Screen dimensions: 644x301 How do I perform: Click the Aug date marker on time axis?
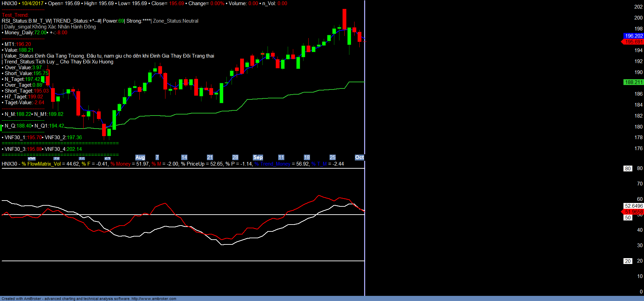140,157
